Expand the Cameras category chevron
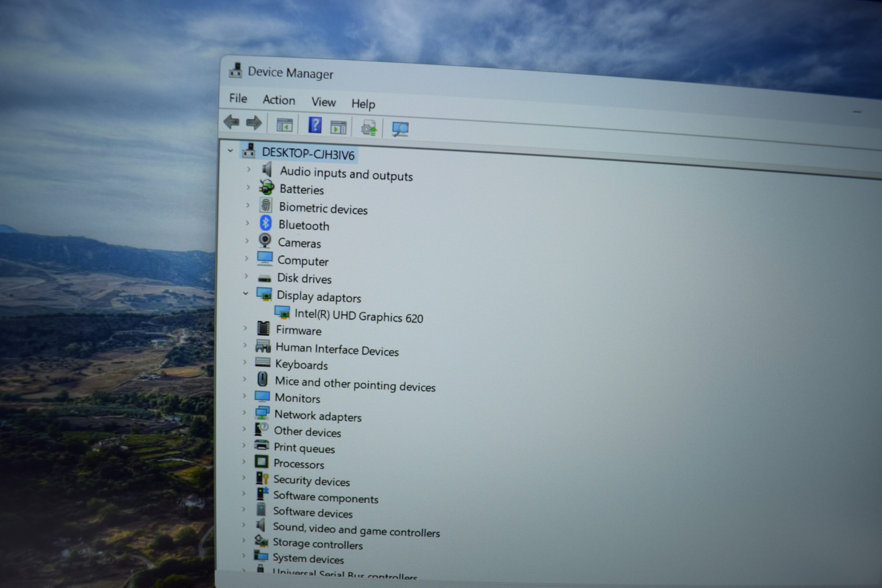882x588 pixels. point(247,240)
